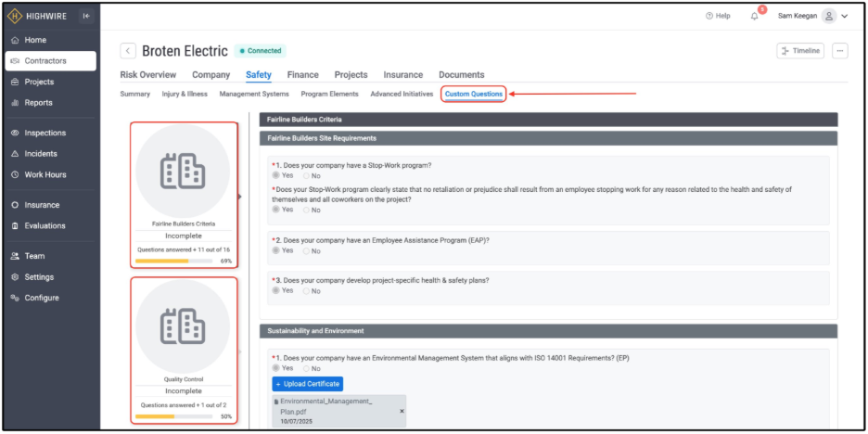Click the Connected status badge
The height and width of the screenshot is (434, 868).
click(261, 51)
